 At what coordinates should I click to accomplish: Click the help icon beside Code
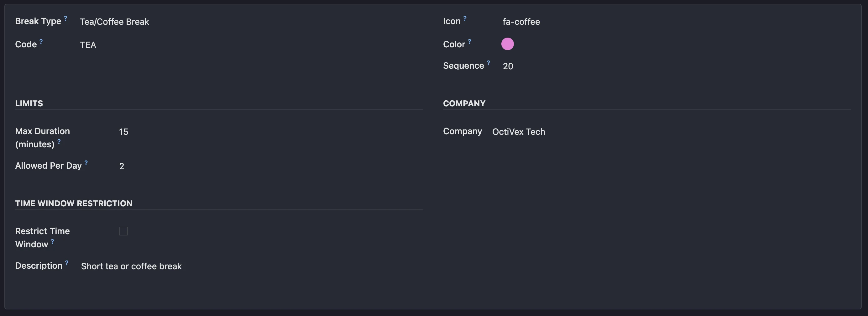pos(41,41)
